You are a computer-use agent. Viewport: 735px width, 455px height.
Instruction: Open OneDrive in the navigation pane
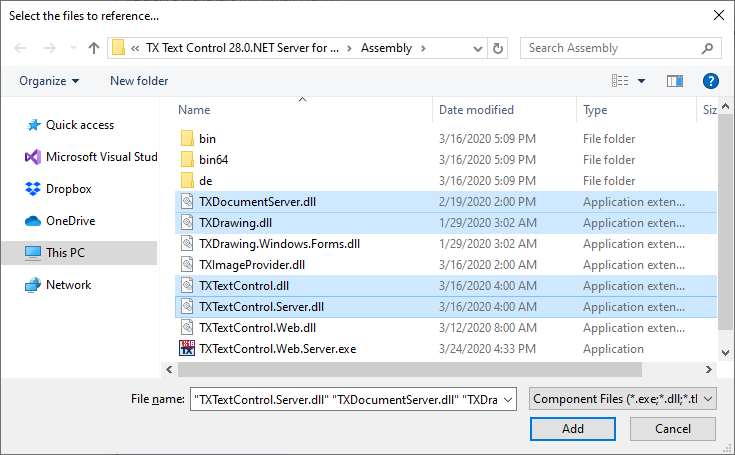point(70,221)
